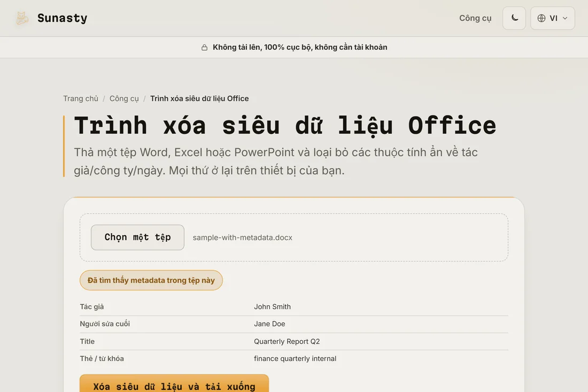Open the Trang chủ breadcrumb link
Screen dimensions: 588x392
tap(81, 98)
